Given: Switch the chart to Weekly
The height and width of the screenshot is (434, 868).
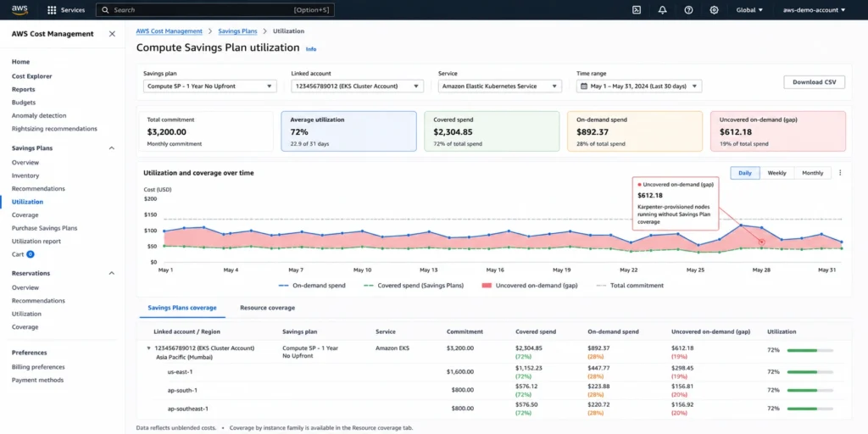Looking at the screenshot, I should (776, 173).
